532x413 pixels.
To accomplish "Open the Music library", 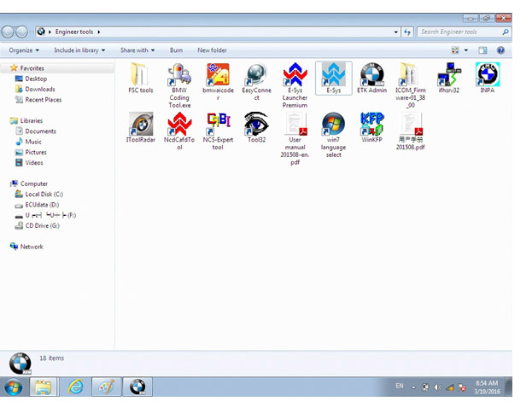I will click(x=33, y=142).
